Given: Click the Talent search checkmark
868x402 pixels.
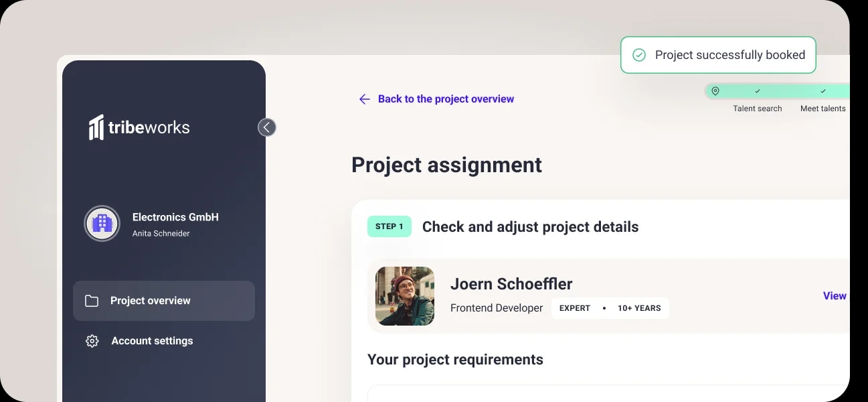Looking at the screenshot, I should (757, 90).
